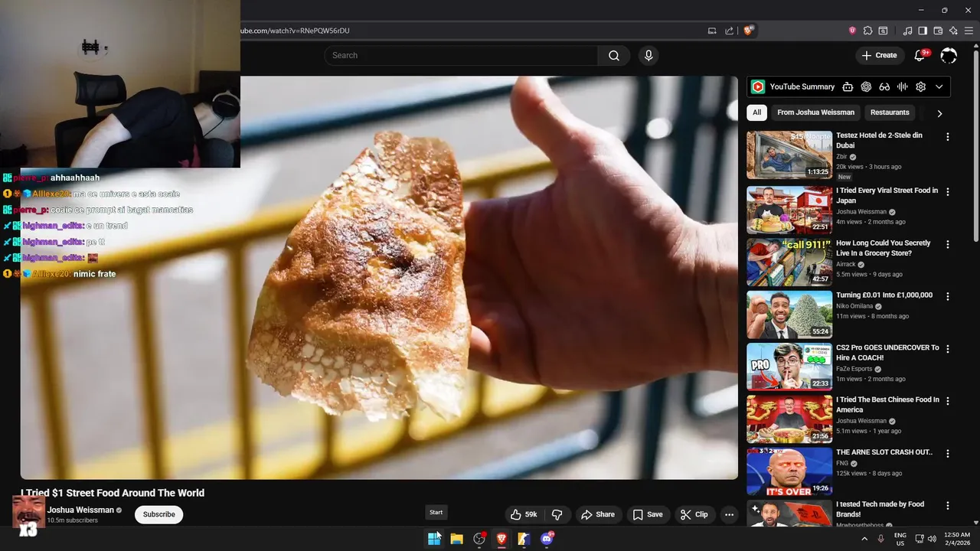Image resolution: width=980 pixels, height=551 pixels.
Task: Open thumbnail with call 911 text
Action: (789, 262)
